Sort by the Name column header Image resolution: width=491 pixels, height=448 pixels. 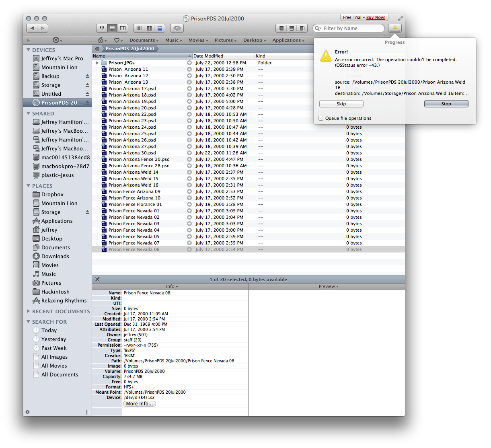click(x=142, y=56)
